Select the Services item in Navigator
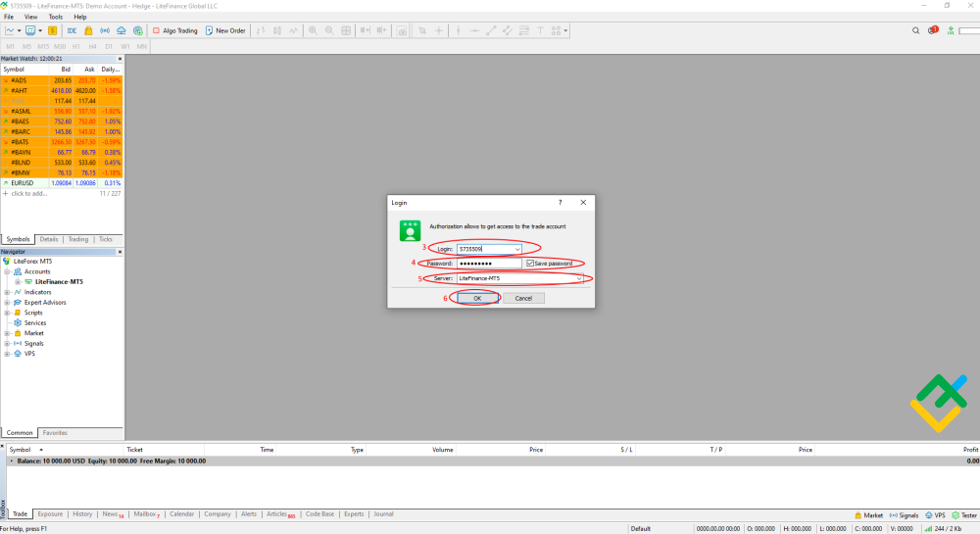 [x=35, y=323]
